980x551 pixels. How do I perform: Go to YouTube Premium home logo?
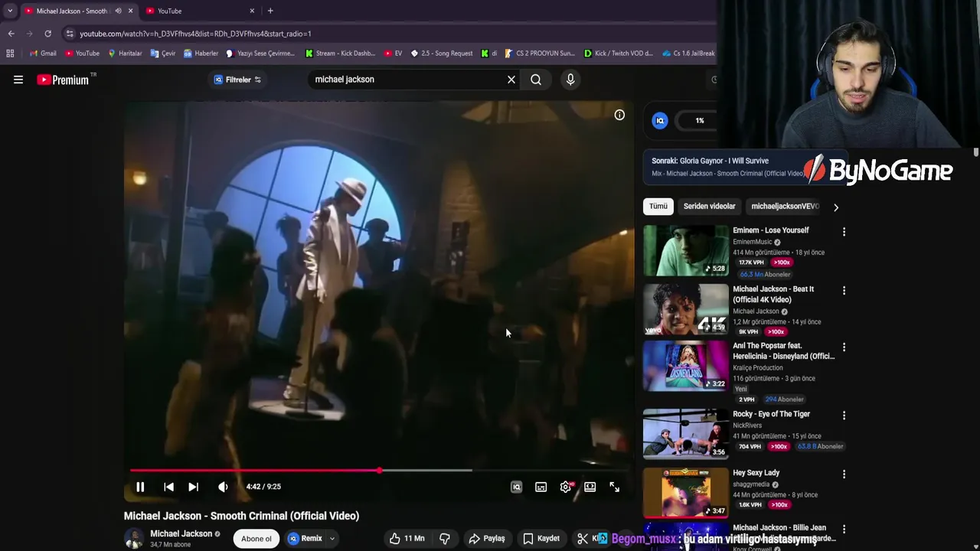(x=63, y=80)
